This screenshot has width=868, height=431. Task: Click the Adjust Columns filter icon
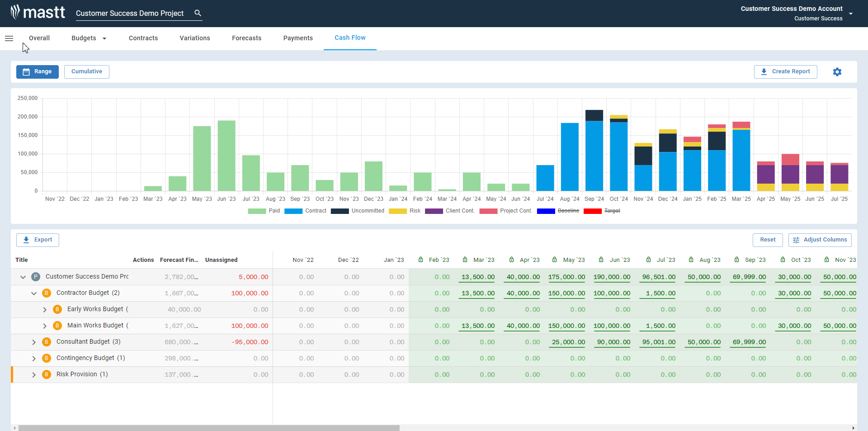(x=797, y=240)
